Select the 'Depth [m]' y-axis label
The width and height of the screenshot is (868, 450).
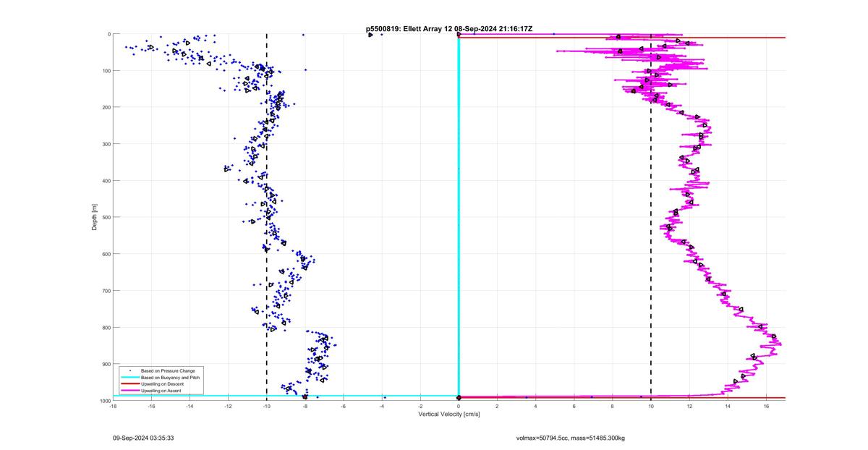tap(95, 217)
